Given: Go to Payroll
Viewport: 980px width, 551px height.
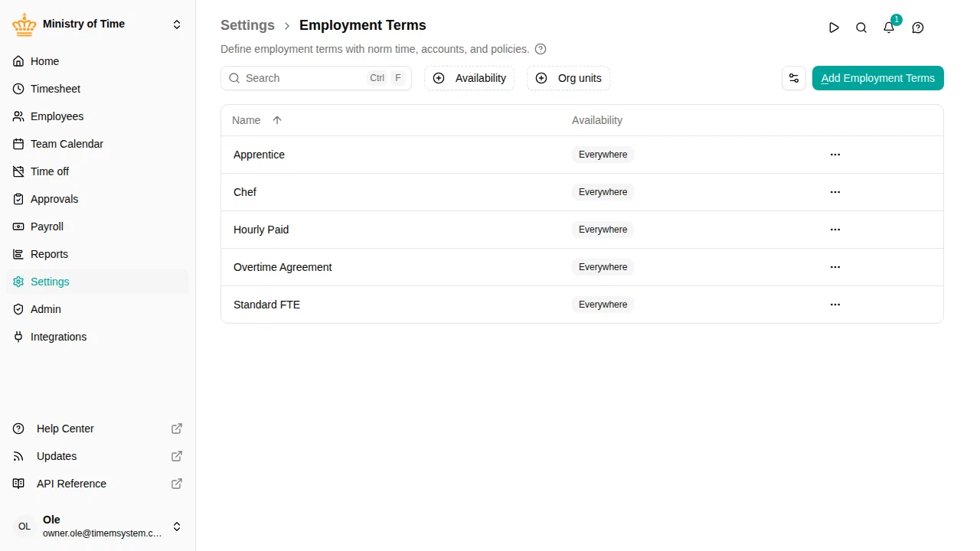Looking at the screenshot, I should pyautogui.click(x=97, y=227).
